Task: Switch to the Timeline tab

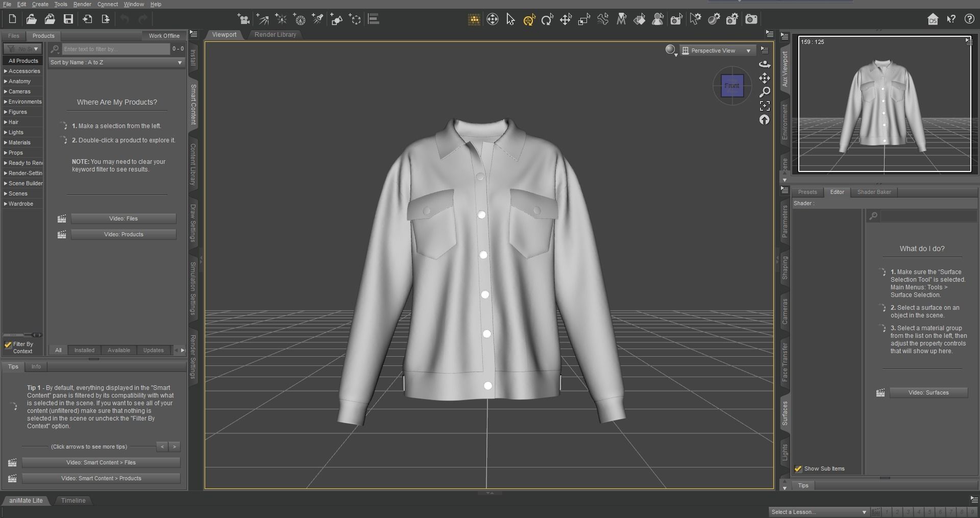Action: click(73, 501)
